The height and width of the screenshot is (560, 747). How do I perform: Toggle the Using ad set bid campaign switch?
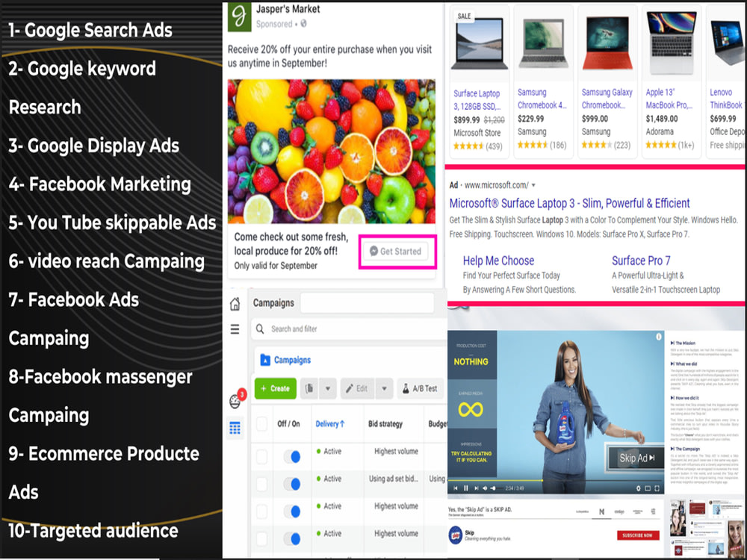click(x=291, y=484)
